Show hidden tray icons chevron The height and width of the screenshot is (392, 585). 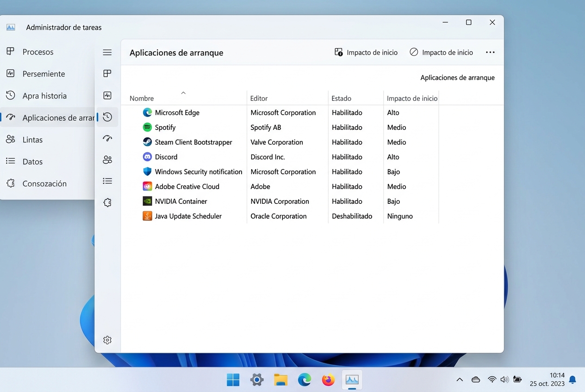460,380
